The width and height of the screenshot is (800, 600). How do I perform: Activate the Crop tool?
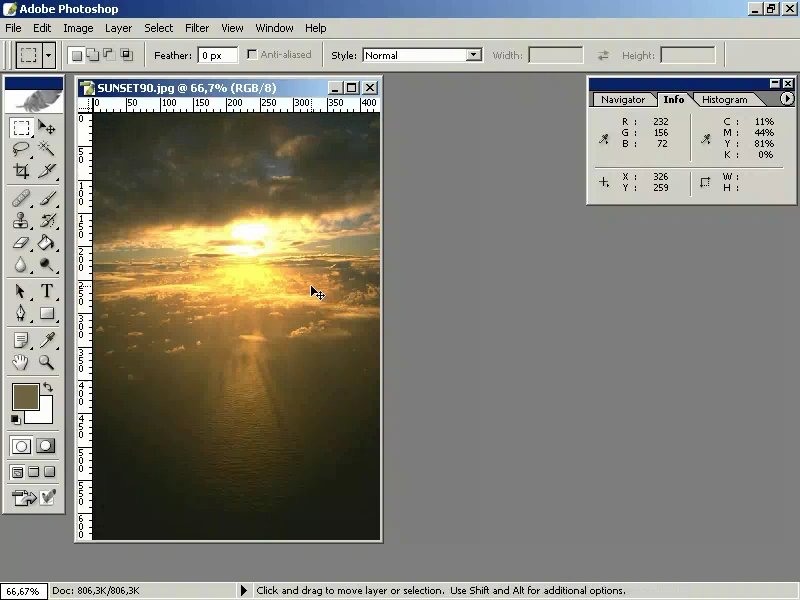[x=21, y=171]
